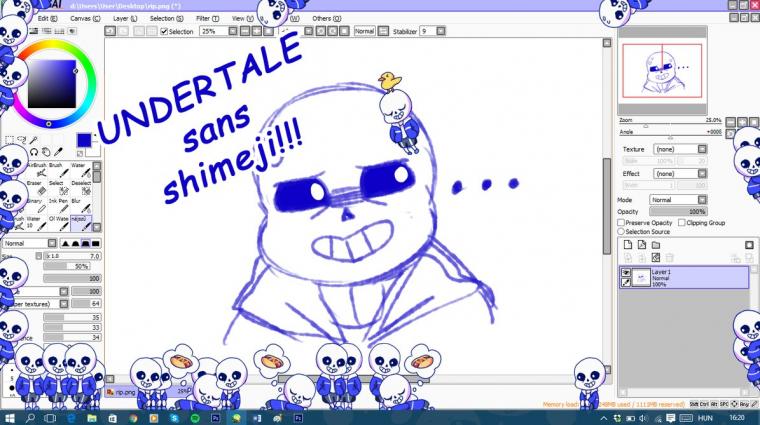Select the Eraser tool
Image resolution: width=760 pixels, height=425 pixels.
click(36, 188)
